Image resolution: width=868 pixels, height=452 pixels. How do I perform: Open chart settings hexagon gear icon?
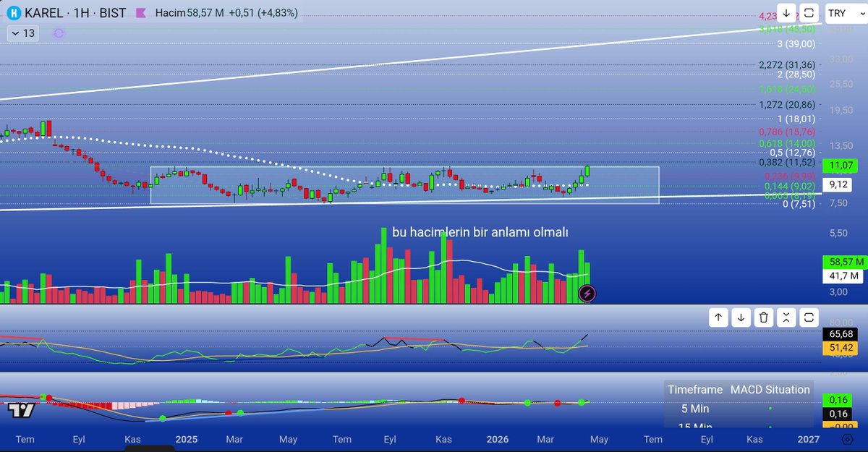tap(847, 439)
